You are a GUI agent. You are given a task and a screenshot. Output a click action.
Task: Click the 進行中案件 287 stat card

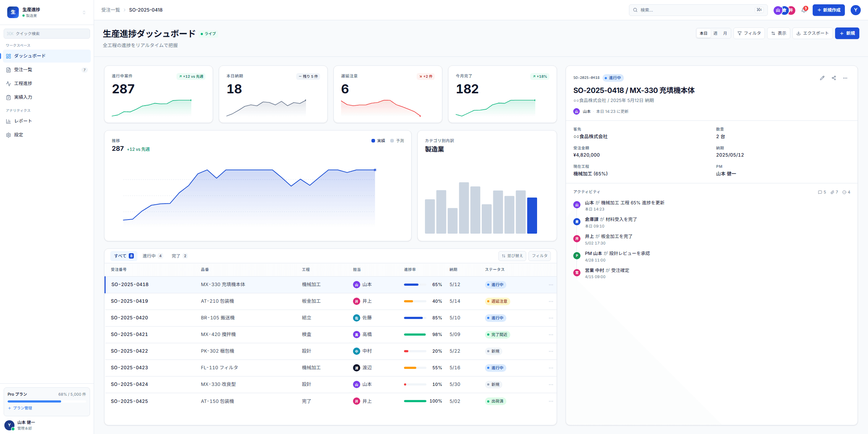158,94
